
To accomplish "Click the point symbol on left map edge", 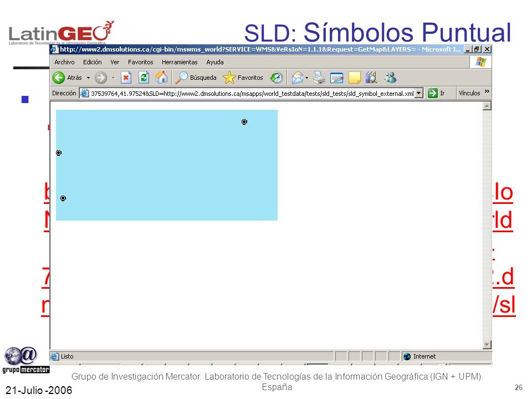I will tap(59, 153).
